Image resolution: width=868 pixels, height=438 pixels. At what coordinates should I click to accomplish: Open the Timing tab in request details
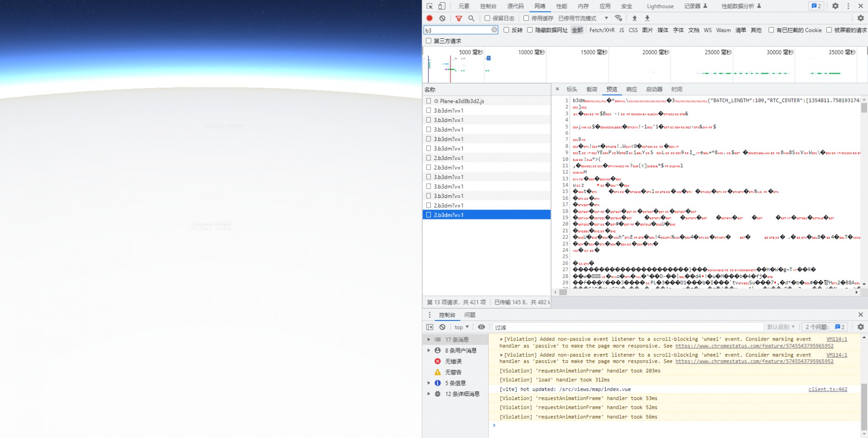pyautogui.click(x=677, y=89)
